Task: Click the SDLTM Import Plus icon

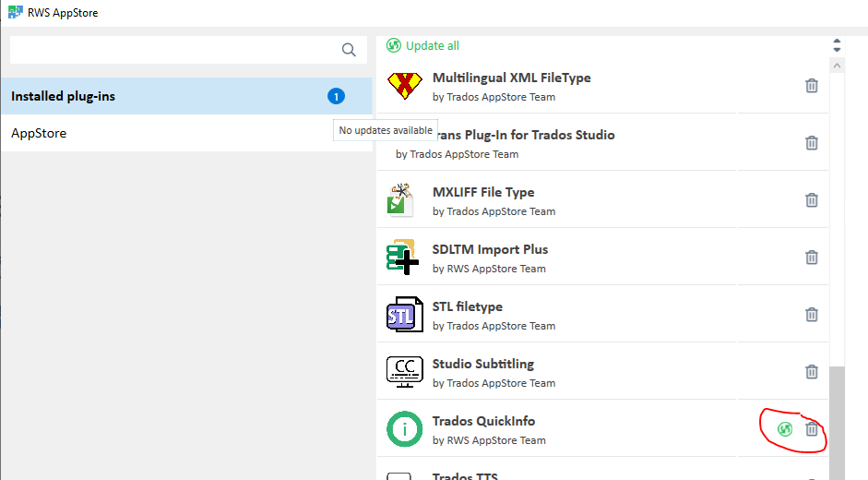Action: [402, 258]
